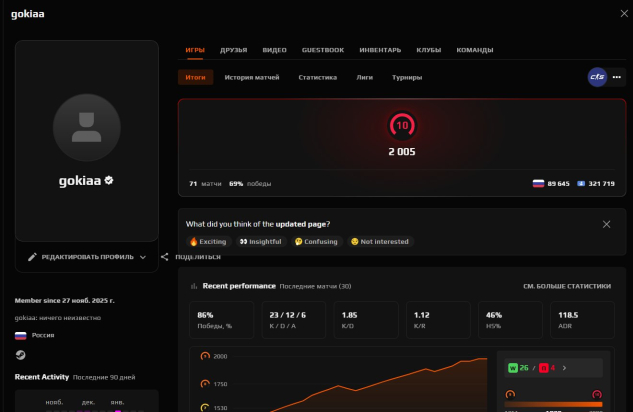Expand the wins and losses chevron
Image resolution: width=633 pixels, height=412 pixels.
564,368
